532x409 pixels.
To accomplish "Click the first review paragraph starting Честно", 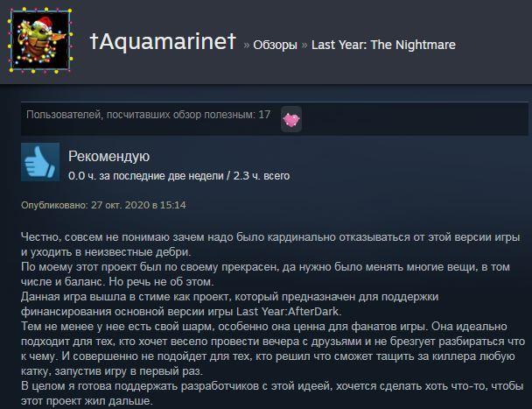I will coord(270,244).
